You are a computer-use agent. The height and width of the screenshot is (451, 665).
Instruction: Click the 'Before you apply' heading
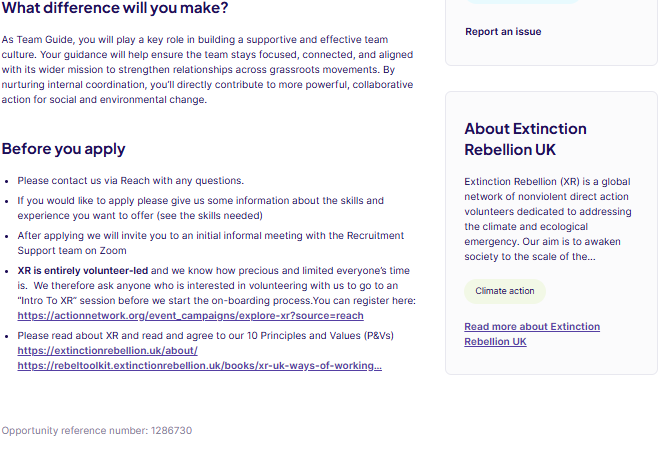coord(63,149)
